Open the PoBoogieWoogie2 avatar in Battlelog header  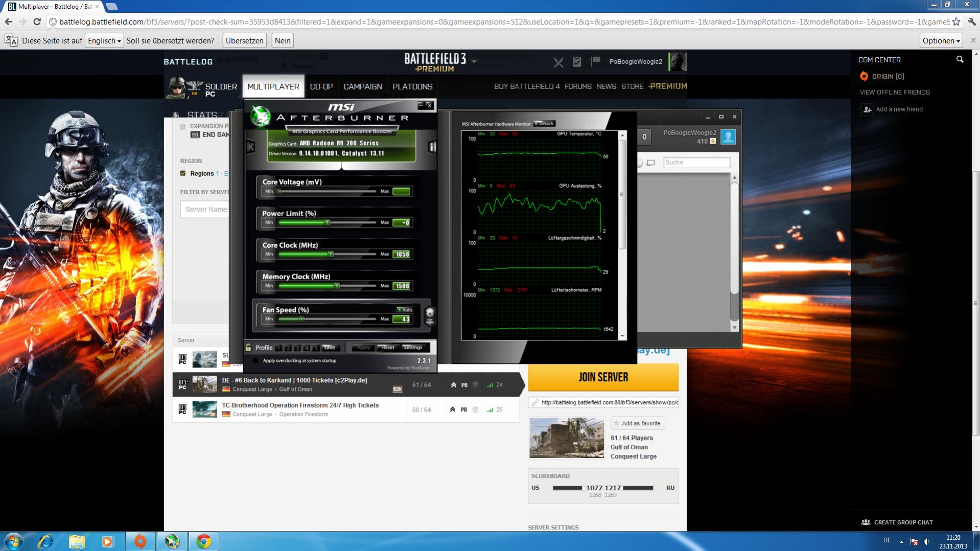[x=678, y=62]
